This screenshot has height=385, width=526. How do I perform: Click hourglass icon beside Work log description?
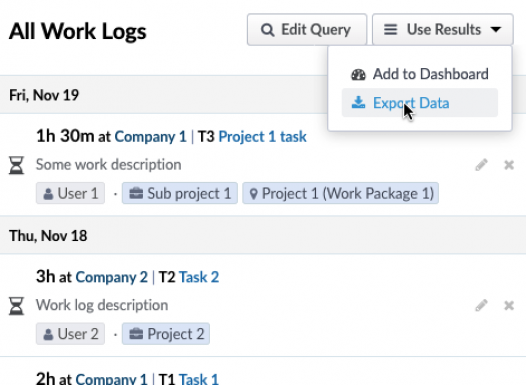(x=16, y=306)
